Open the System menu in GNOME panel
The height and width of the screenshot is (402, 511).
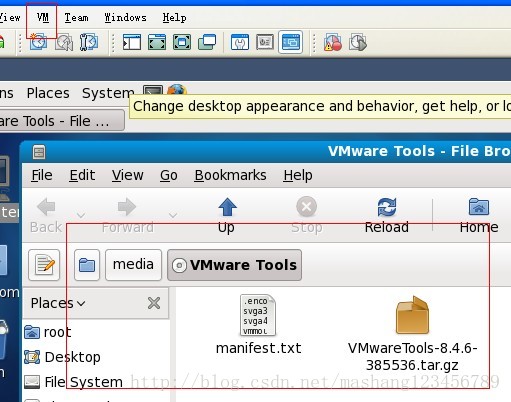click(x=108, y=93)
